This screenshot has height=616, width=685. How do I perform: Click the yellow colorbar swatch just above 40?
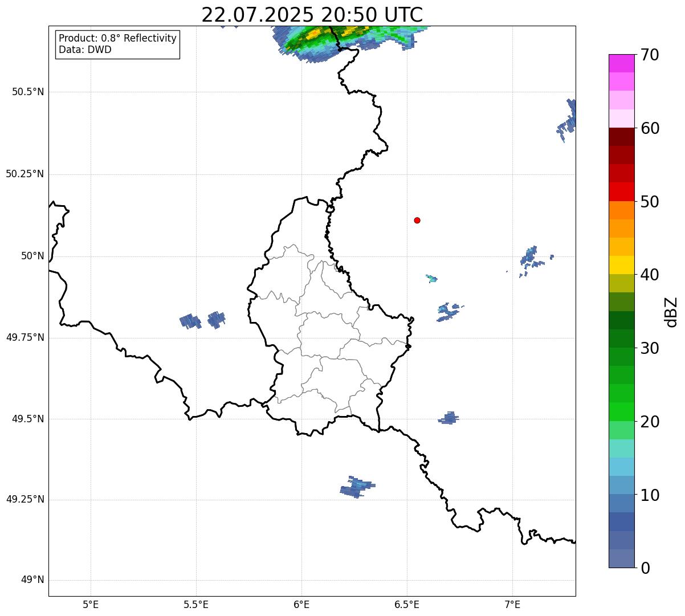621,265
